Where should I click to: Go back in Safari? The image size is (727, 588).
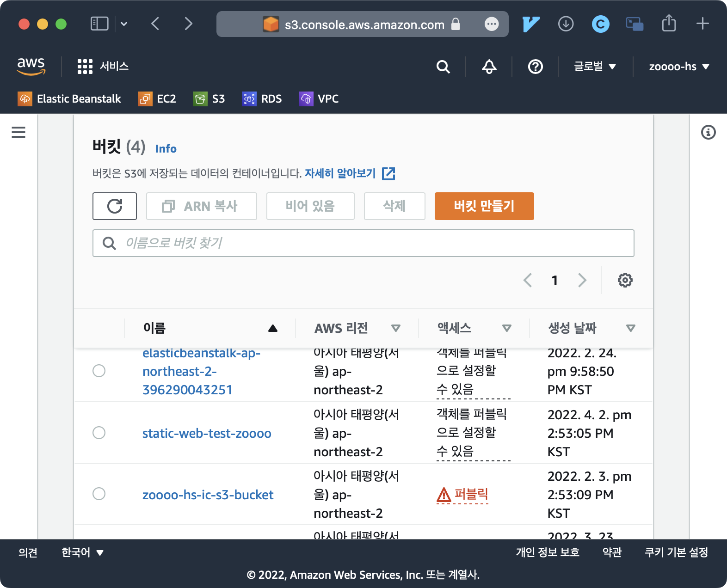point(155,24)
